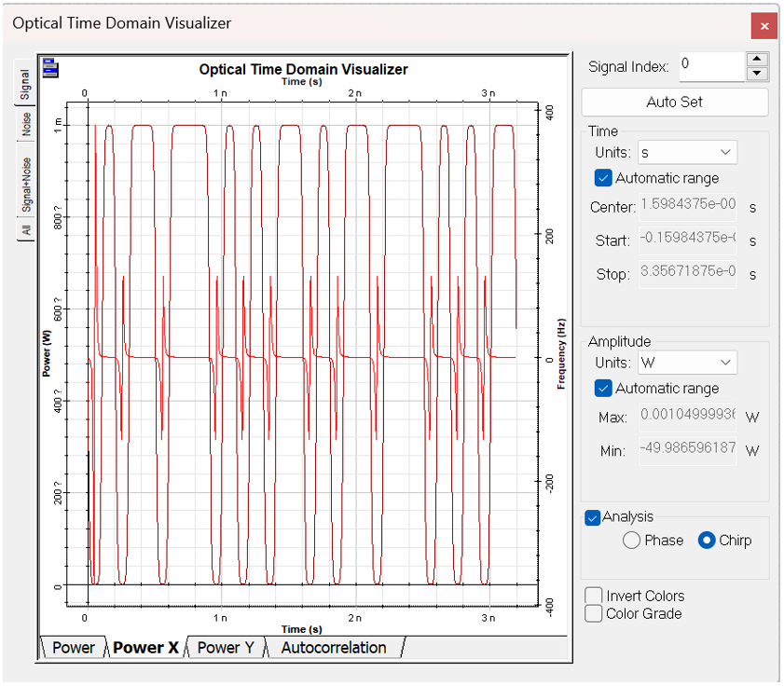The height and width of the screenshot is (686, 784).
Task: Select the Noise vertical tab
Action: (26, 124)
